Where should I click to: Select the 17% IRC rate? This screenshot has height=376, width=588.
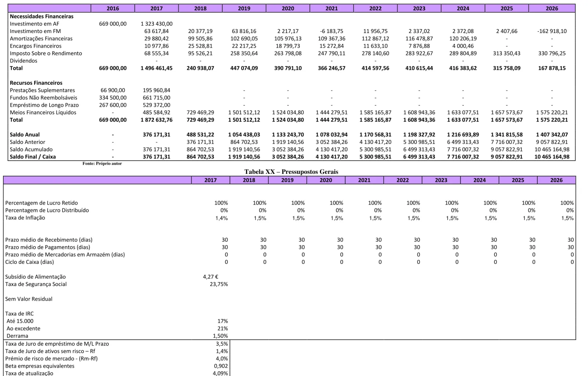click(x=223, y=321)
